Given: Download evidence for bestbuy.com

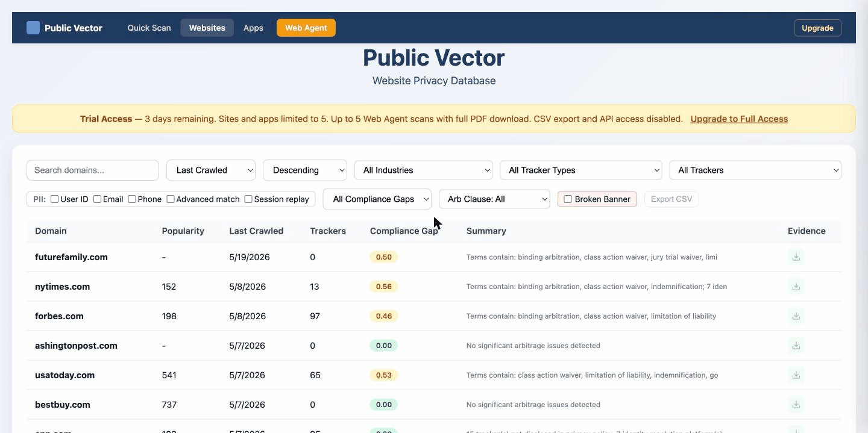Looking at the screenshot, I should pos(796,405).
